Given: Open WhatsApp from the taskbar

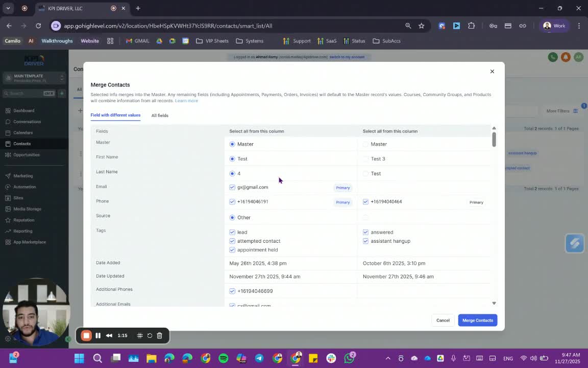Looking at the screenshot, I should (349, 358).
